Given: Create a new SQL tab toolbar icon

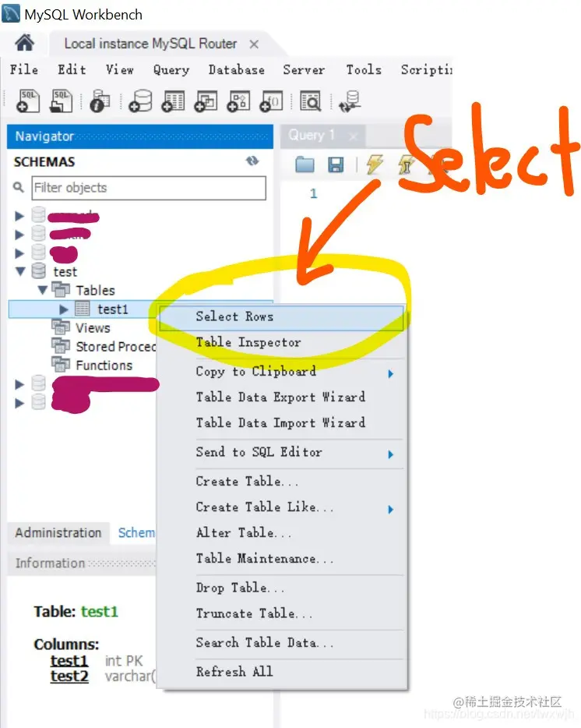Looking at the screenshot, I should [28, 101].
